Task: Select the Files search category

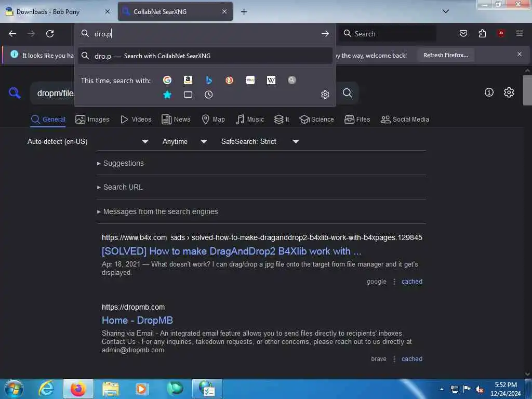Action: [x=357, y=119]
